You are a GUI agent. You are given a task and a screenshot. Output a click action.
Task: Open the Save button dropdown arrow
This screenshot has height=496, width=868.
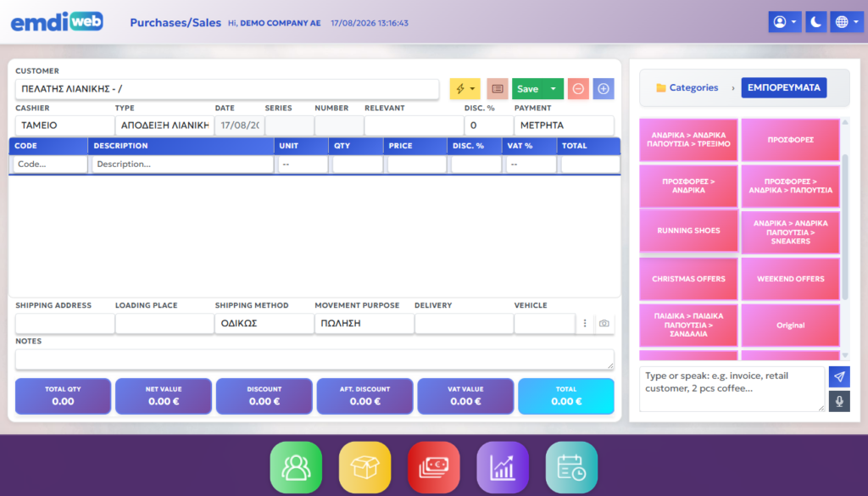pyautogui.click(x=553, y=88)
